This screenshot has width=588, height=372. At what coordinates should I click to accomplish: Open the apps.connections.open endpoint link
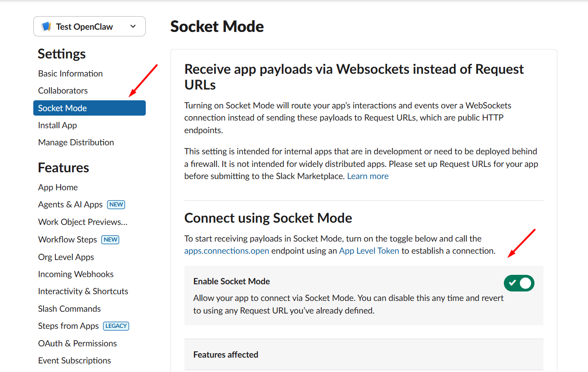click(227, 251)
